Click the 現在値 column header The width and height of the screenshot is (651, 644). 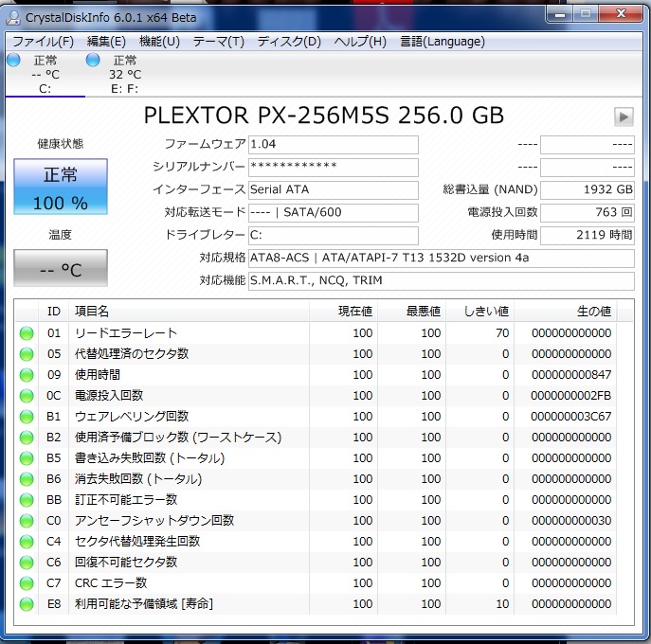tap(343, 312)
